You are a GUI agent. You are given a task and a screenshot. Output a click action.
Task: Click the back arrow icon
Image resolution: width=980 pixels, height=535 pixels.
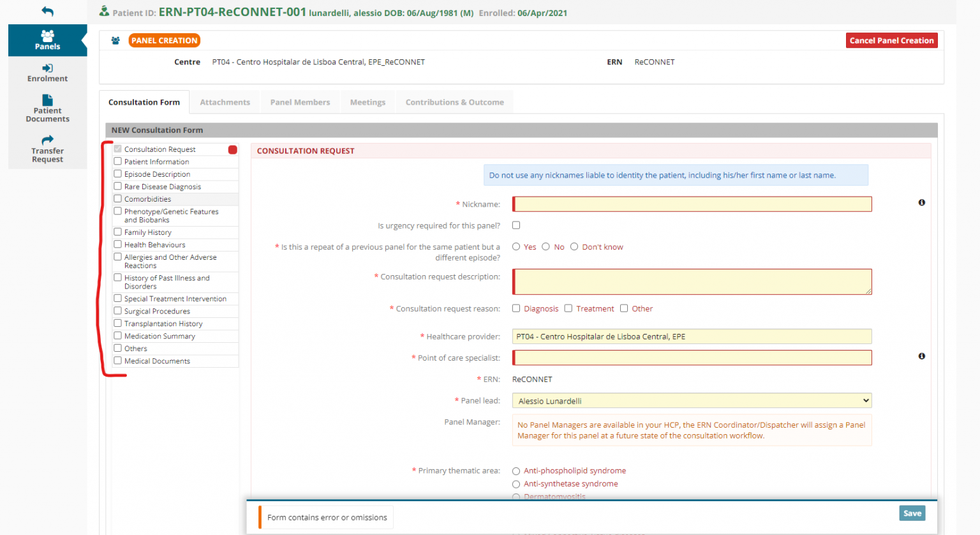pos(47,11)
